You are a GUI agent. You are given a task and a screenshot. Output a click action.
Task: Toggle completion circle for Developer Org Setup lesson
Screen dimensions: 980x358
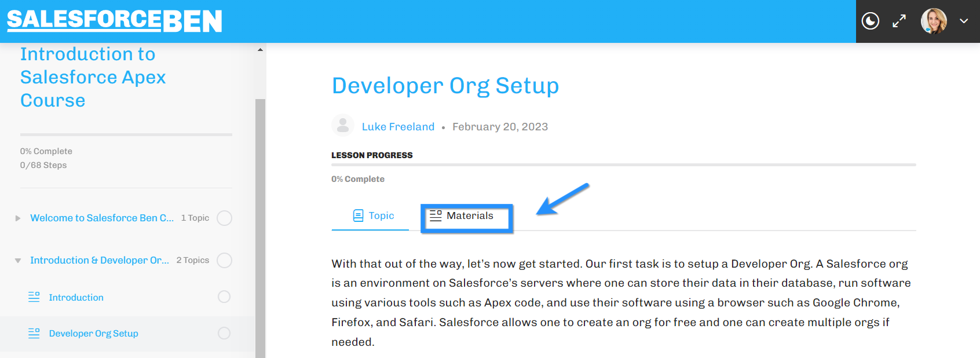pyautogui.click(x=224, y=333)
